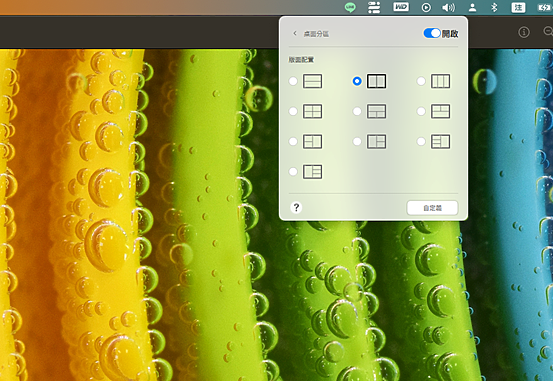This screenshot has height=381, width=553.
Task: Open the sliders control menu bar icon
Action: [374, 7]
